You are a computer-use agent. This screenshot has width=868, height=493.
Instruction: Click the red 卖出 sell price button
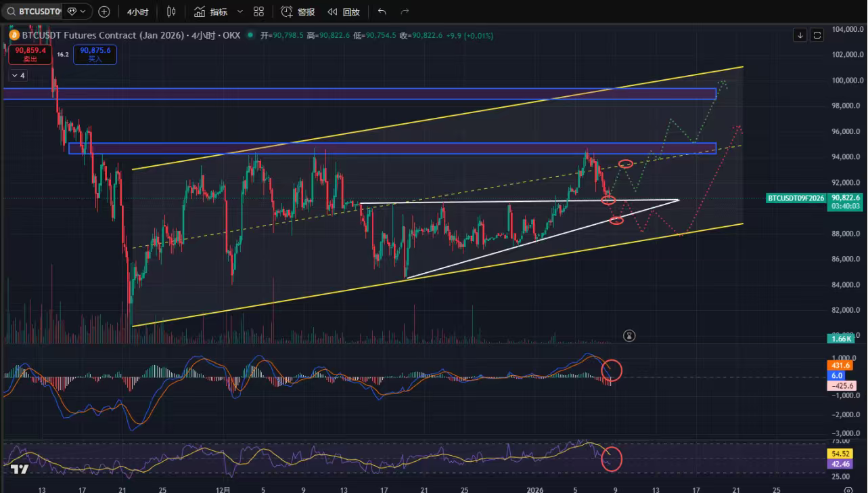coord(30,54)
